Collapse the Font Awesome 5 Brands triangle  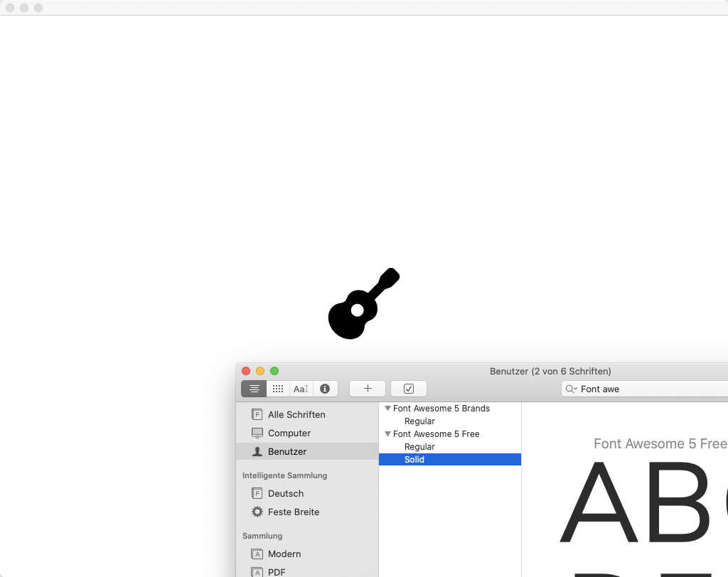click(x=388, y=409)
